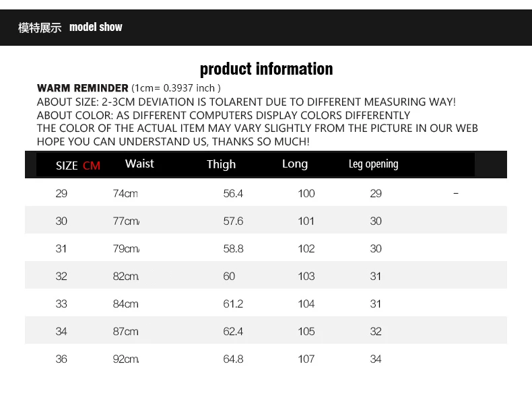The width and height of the screenshot is (532, 395).
Task: Click thigh value 60 in size 32 row
Action: pyautogui.click(x=229, y=277)
